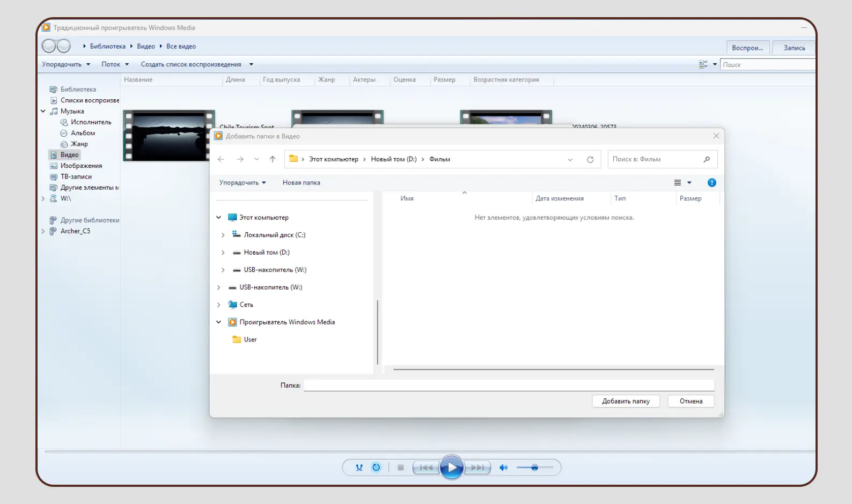The width and height of the screenshot is (852, 504).
Task: Click the Media Player search field
Action: (767, 64)
